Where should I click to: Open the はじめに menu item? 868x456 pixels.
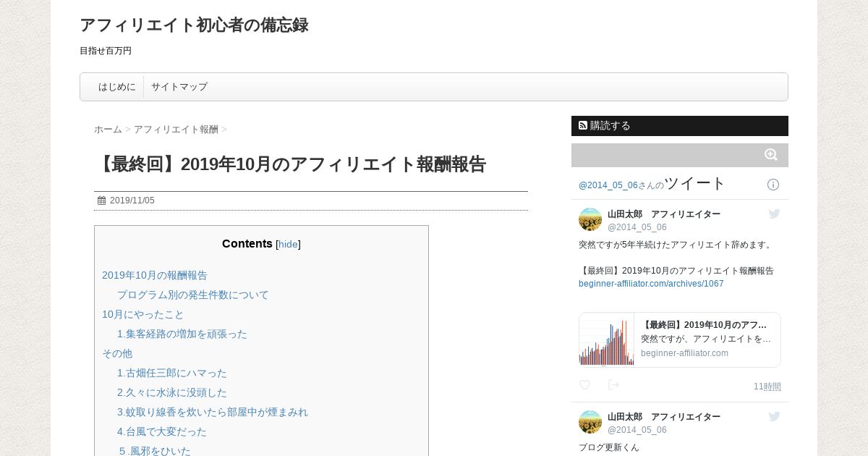(117, 87)
